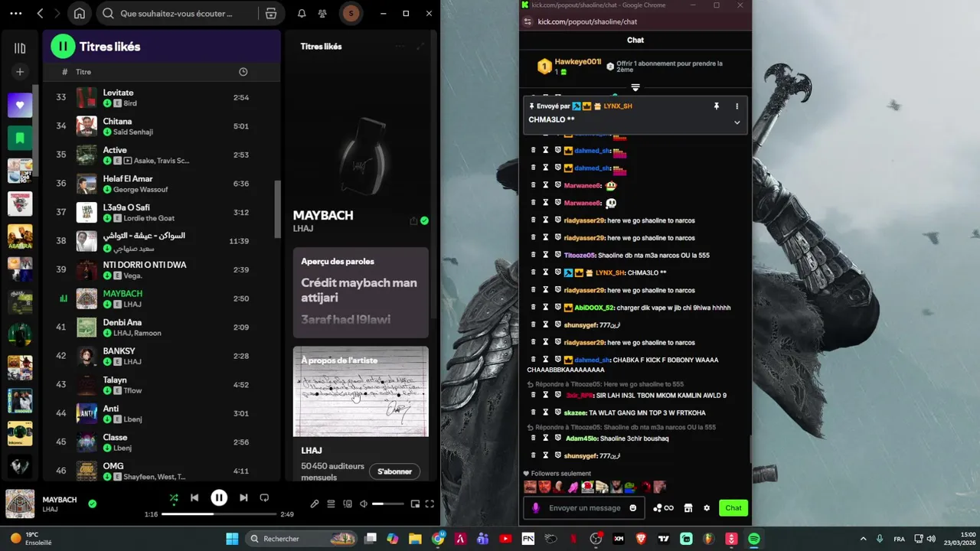Toggle shuffle in the Spotify player bar

[174, 498]
